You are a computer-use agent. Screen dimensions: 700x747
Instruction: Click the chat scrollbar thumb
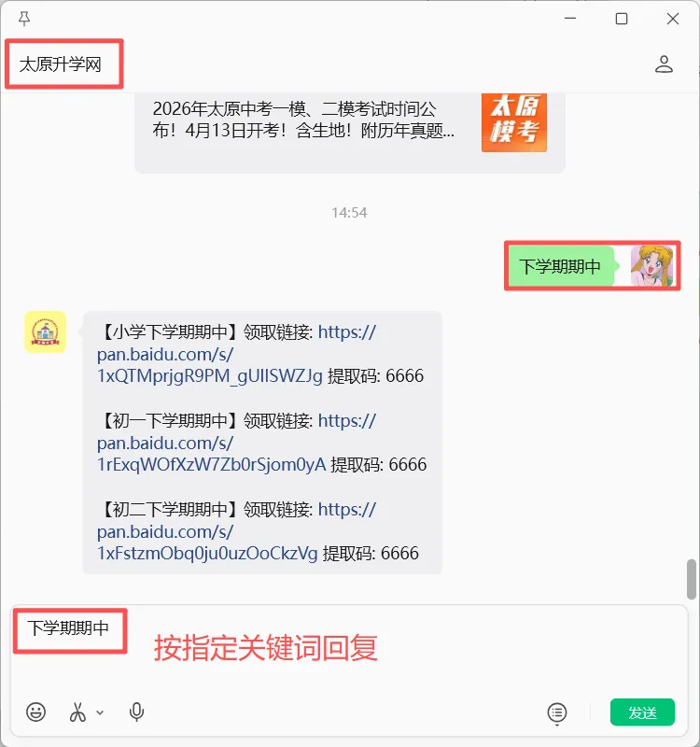(692, 579)
